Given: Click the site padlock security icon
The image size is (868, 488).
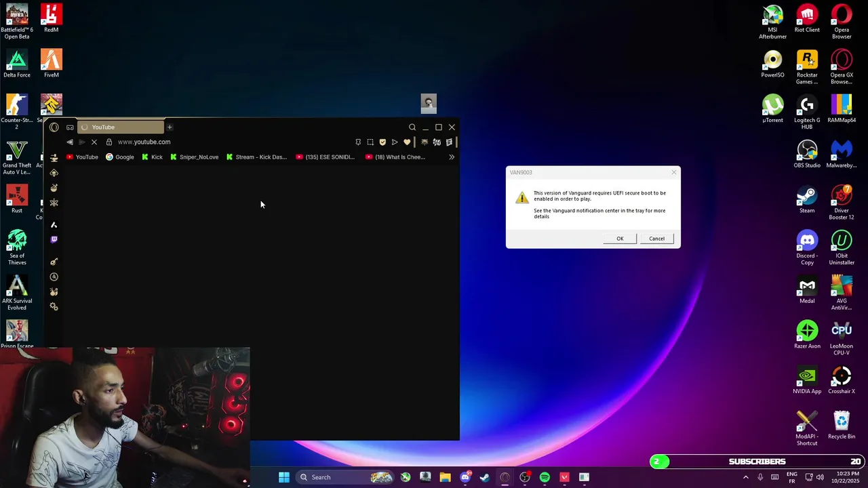Looking at the screenshot, I should [x=109, y=142].
